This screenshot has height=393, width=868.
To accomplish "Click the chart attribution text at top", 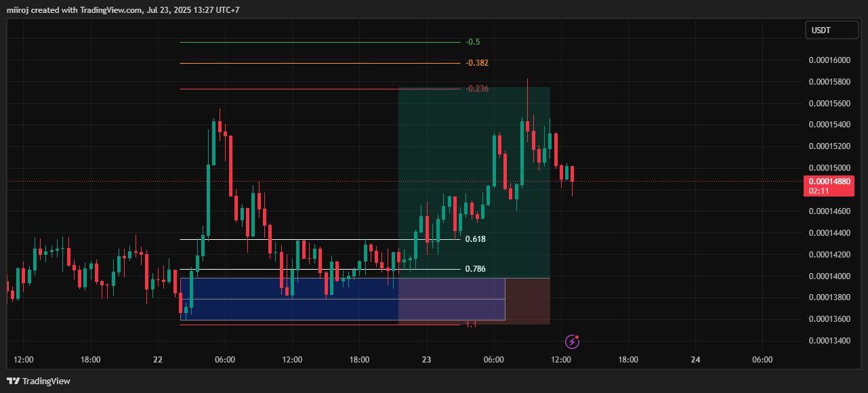I will tap(123, 9).
